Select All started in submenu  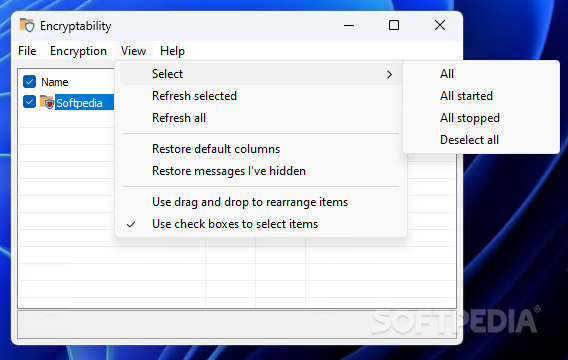tap(481, 96)
